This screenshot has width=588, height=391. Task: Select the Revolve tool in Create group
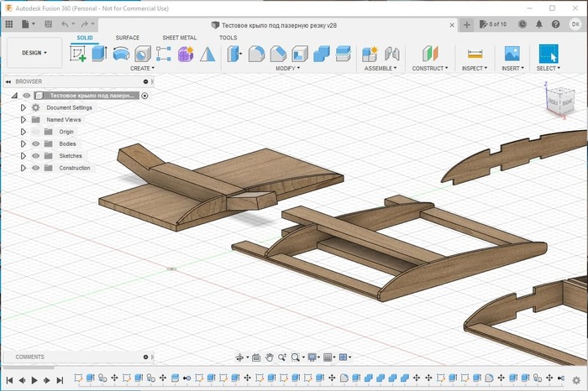tap(121, 54)
